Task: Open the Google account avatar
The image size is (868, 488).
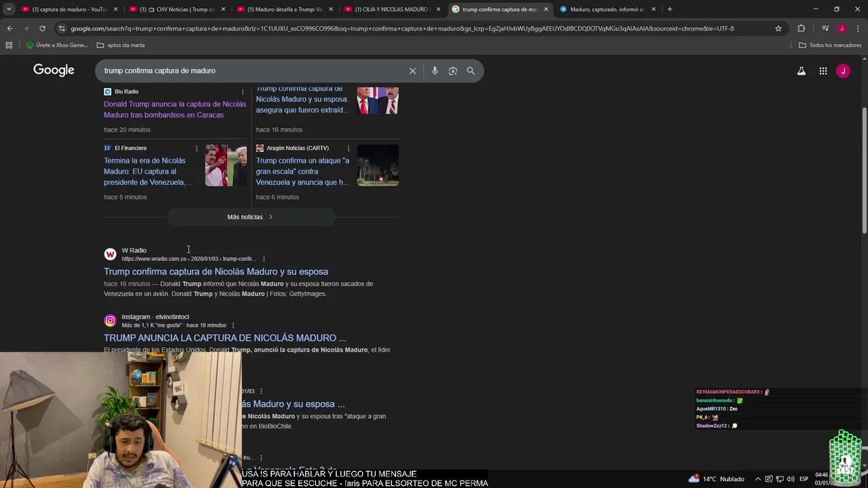Action: [x=843, y=70]
